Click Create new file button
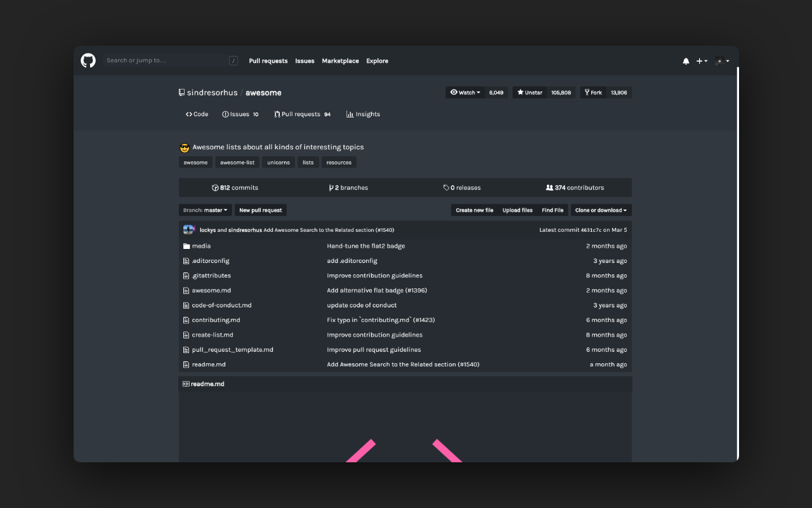Image resolution: width=812 pixels, height=508 pixels. coord(475,210)
